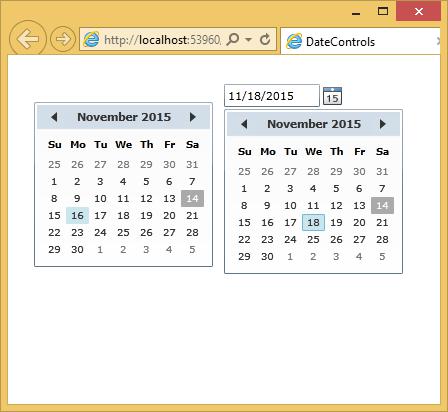The image size is (448, 412).
Task: Select day 13 in the right calendar
Action: tap(359, 205)
